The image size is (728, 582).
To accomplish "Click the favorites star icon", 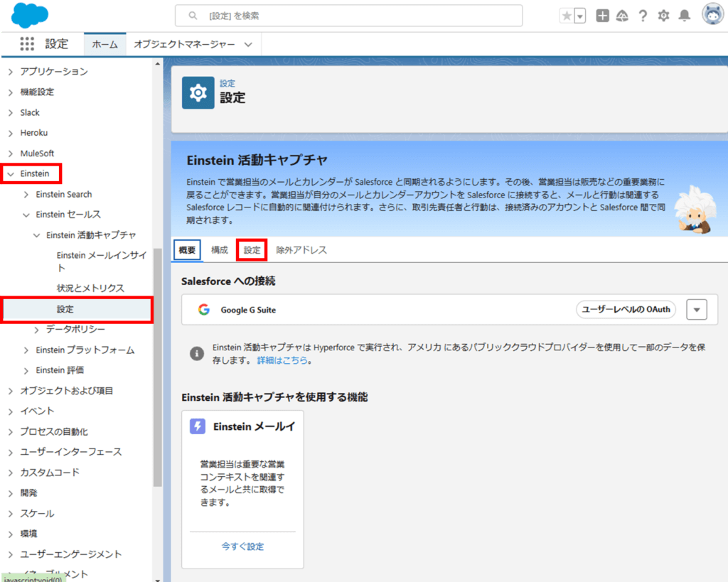I will pos(567,15).
